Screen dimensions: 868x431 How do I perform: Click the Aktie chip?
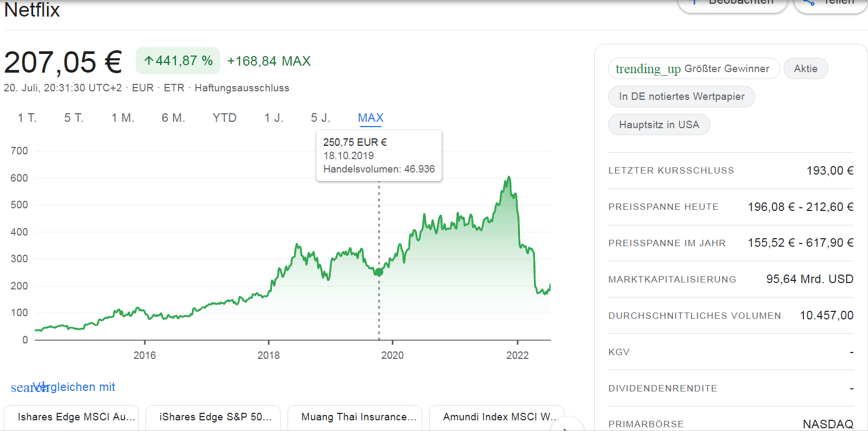click(x=805, y=69)
